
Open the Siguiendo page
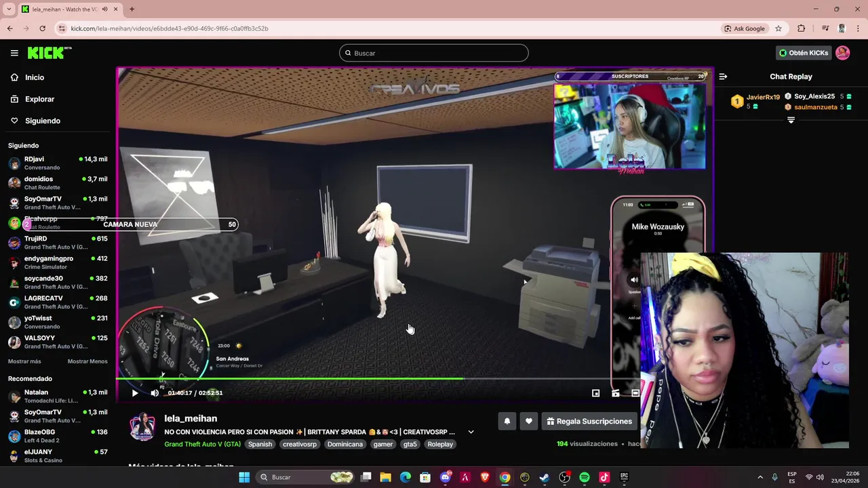pos(35,121)
